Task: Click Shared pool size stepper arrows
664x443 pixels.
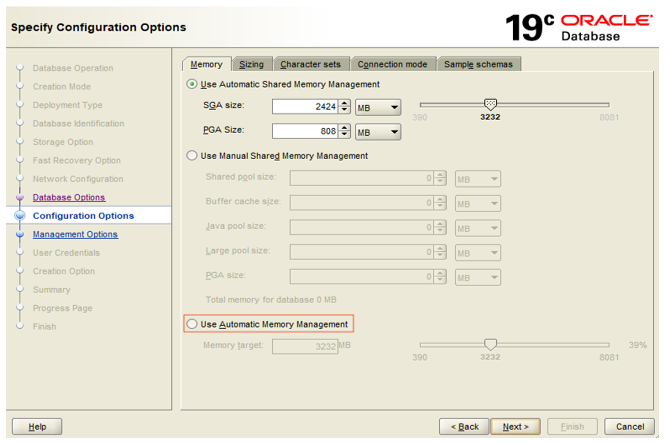Action: point(440,178)
